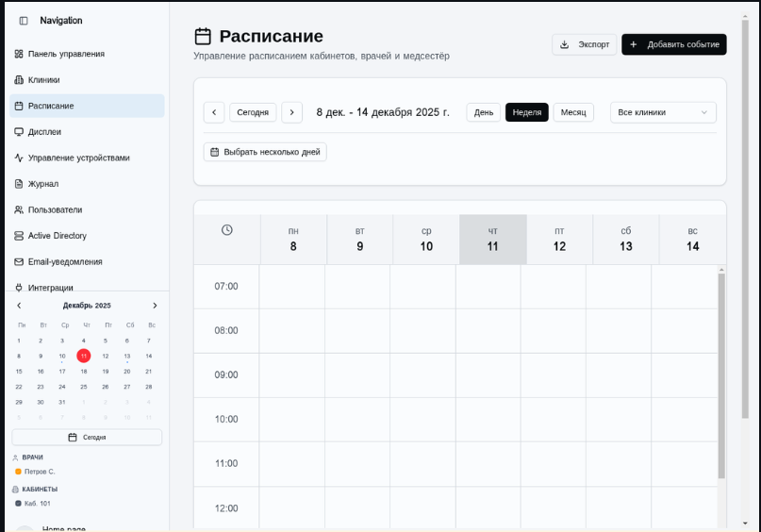
Task: Click Сегодня button in schedule toolbar
Action: click(253, 112)
